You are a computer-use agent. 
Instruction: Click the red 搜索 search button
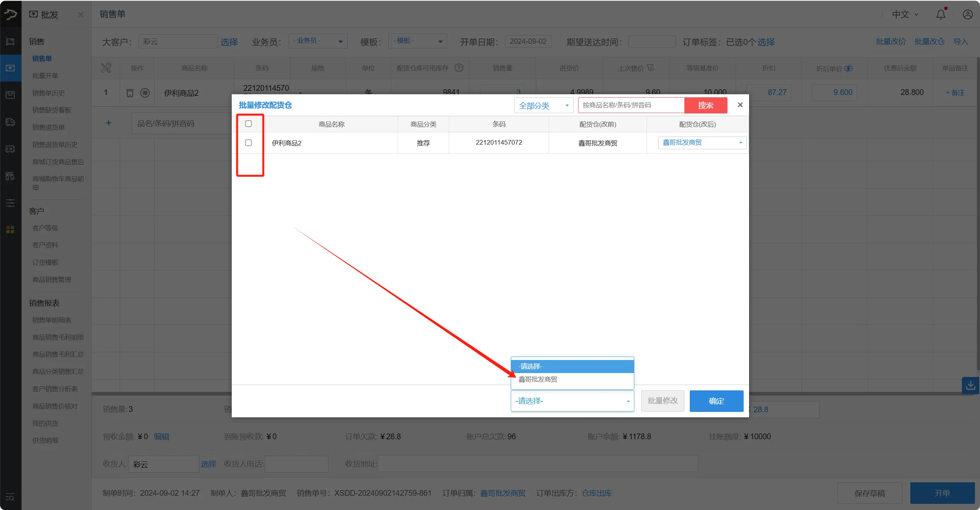706,105
